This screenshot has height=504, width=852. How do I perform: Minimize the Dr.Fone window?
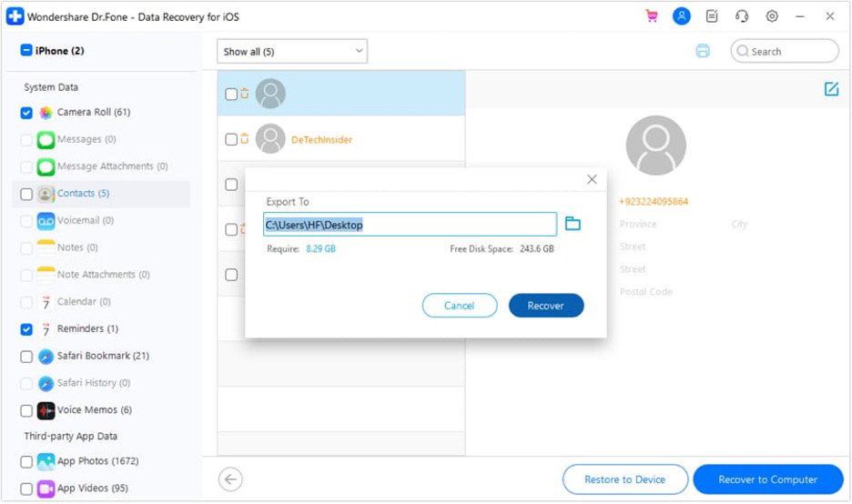(800, 16)
